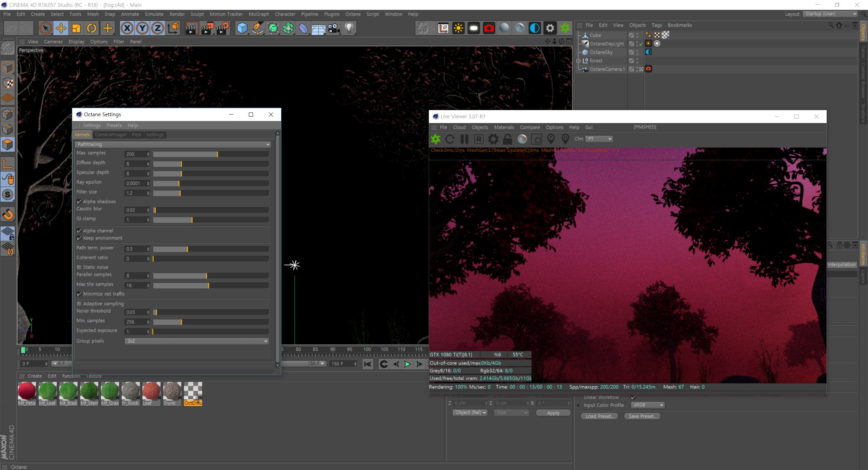
Task: Open the Spline Pen tool
Action: point(258,28)
